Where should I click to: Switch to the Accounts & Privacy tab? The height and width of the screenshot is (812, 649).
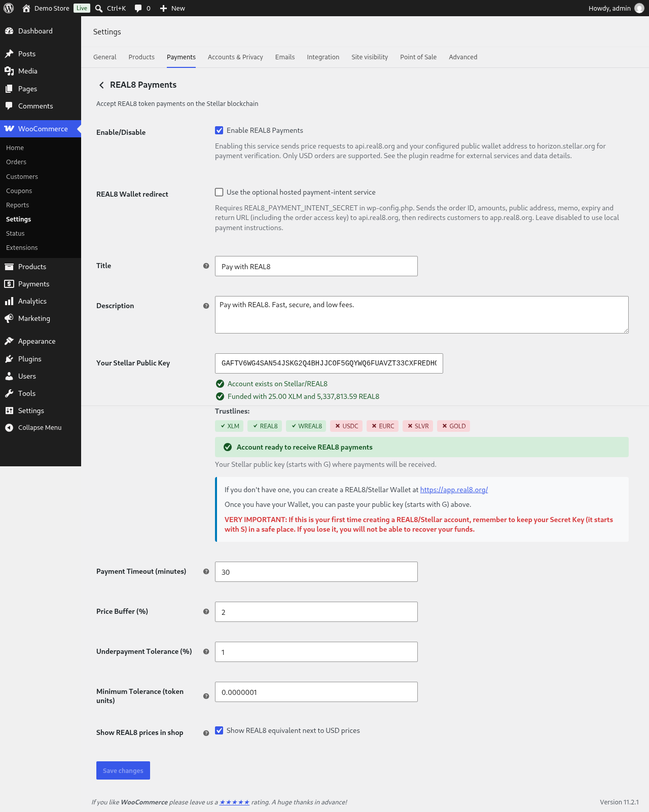[x=235, y=57]
